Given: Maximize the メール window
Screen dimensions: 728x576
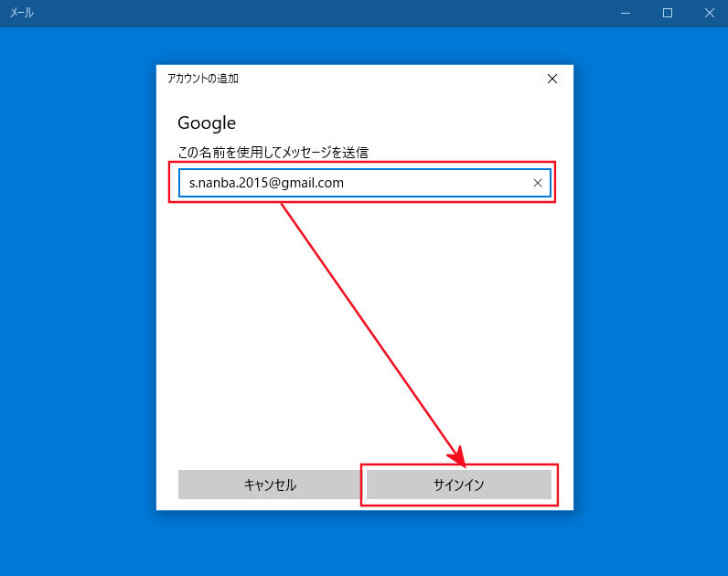Looking at the screenshot, I should 667,13.
